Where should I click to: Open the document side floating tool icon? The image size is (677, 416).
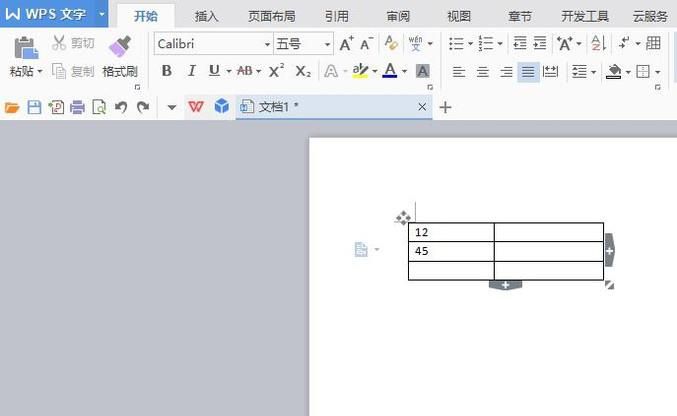click(x=361, y=249)
